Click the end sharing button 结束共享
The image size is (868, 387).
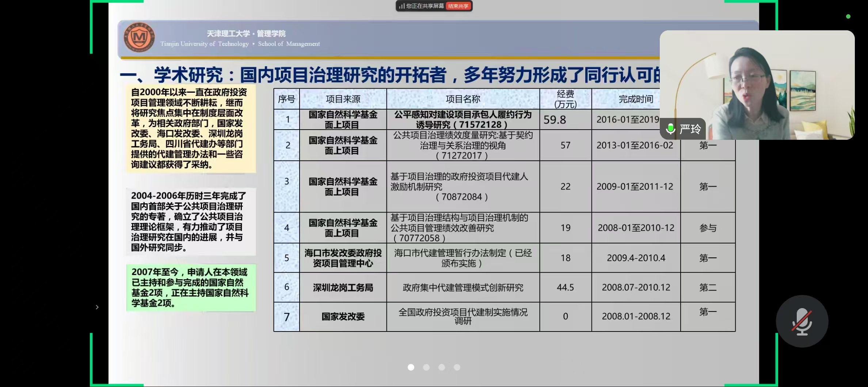click(458, 6)
